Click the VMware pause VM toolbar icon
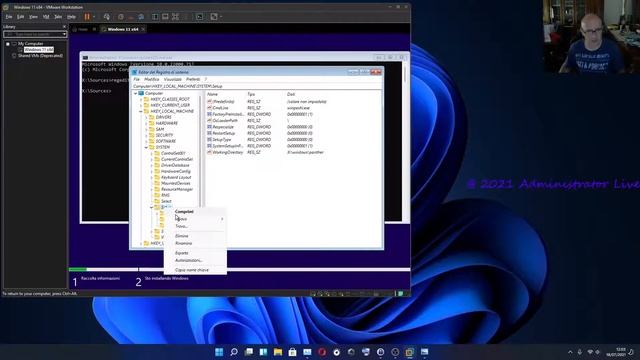This screenshot has width=640, height=360. click(87, 17)
